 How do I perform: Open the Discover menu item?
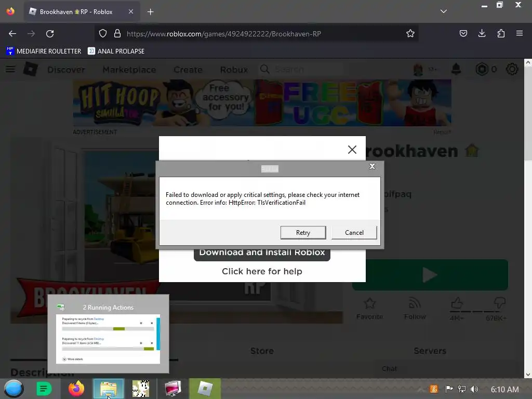click(x=66, y=70)
